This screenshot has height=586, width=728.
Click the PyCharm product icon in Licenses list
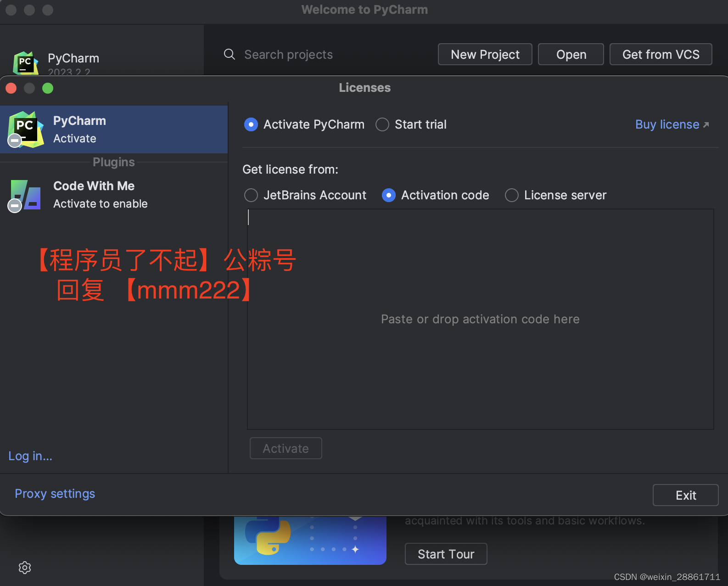(x=26, y=130)
